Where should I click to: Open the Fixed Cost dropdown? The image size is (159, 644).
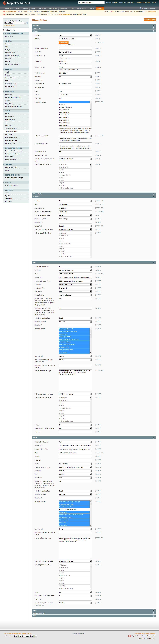pyautogui.click(x=75, y=77)
